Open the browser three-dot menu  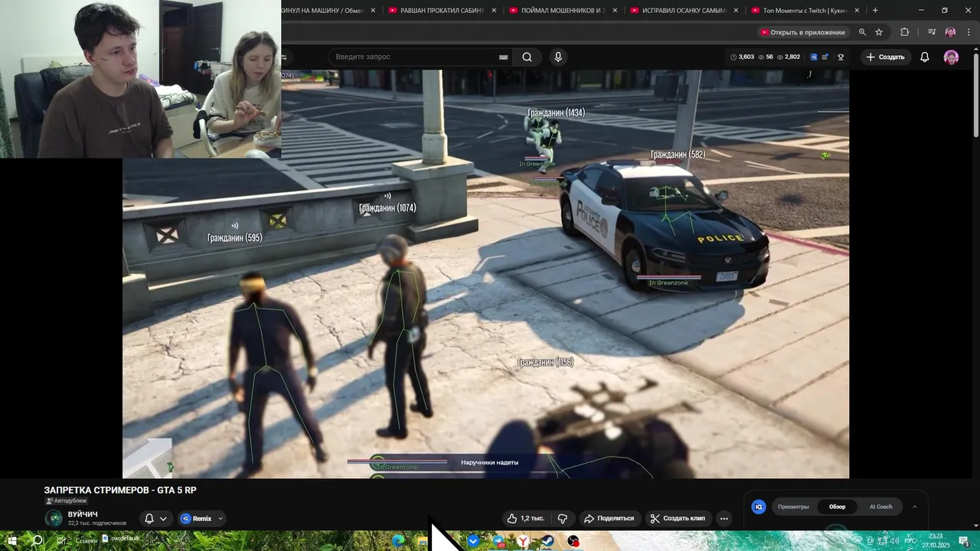click(x=969, y=32)
